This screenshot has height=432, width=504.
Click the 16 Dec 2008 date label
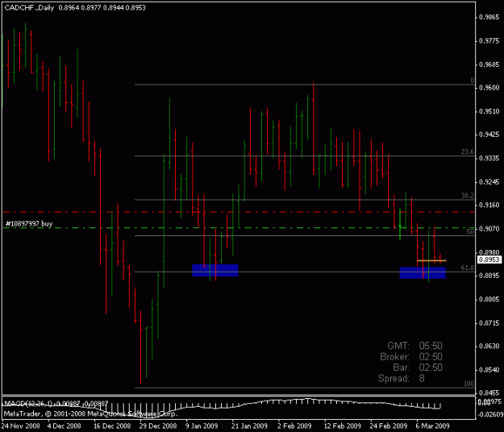[x=112, y=426]
